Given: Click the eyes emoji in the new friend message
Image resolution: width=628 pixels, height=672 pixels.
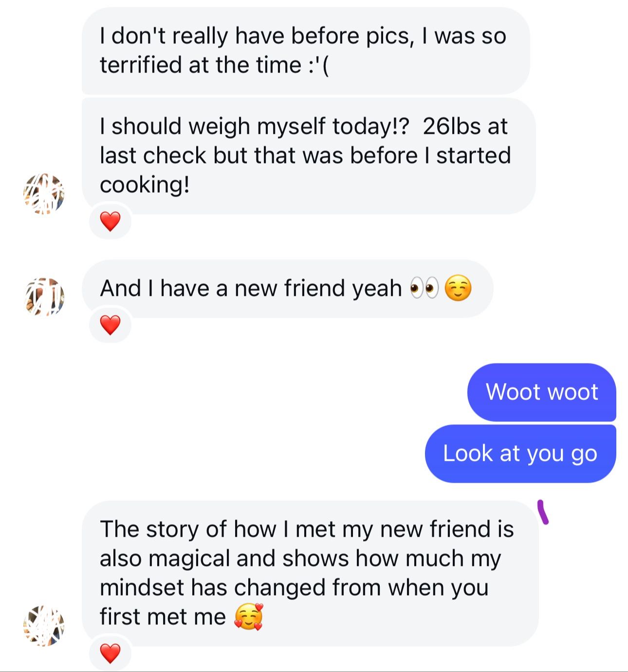Looking at the screenshot, I should pyautogui.click(x=424, y=288).
